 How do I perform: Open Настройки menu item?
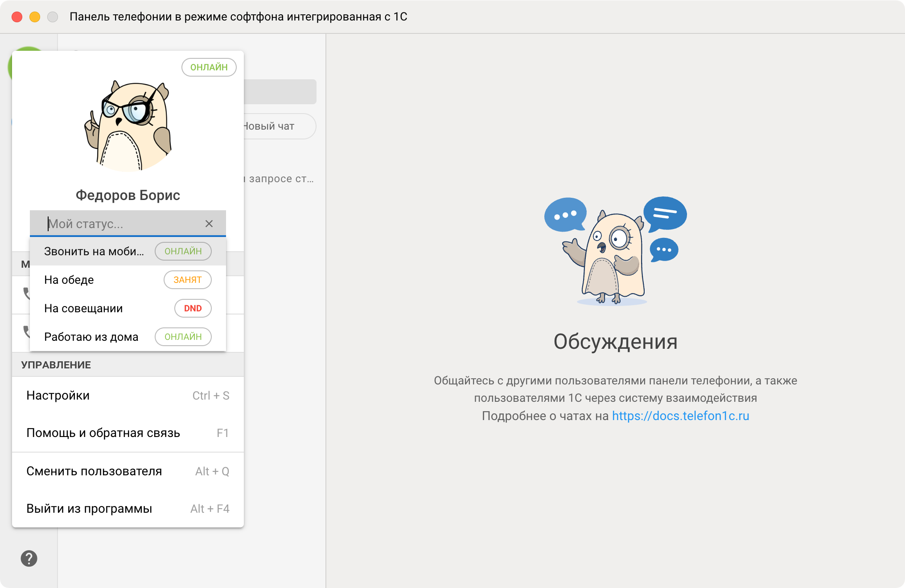coord(128,396)
